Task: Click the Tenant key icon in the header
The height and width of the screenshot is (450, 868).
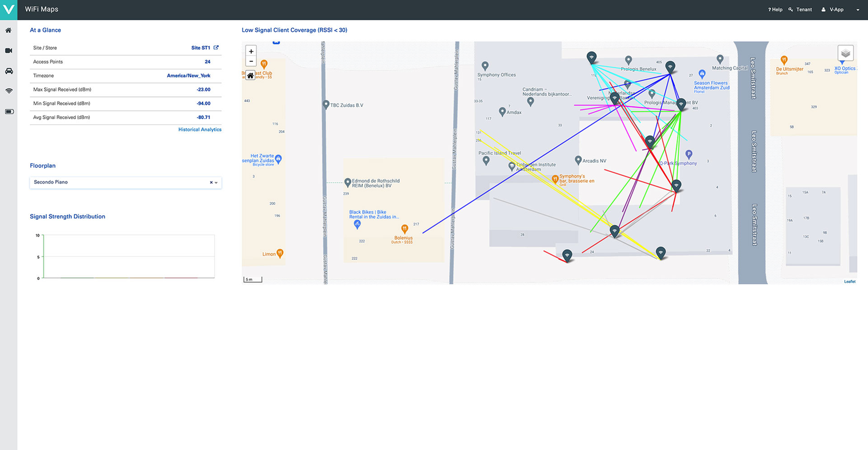Action: (x=790, y=9)
